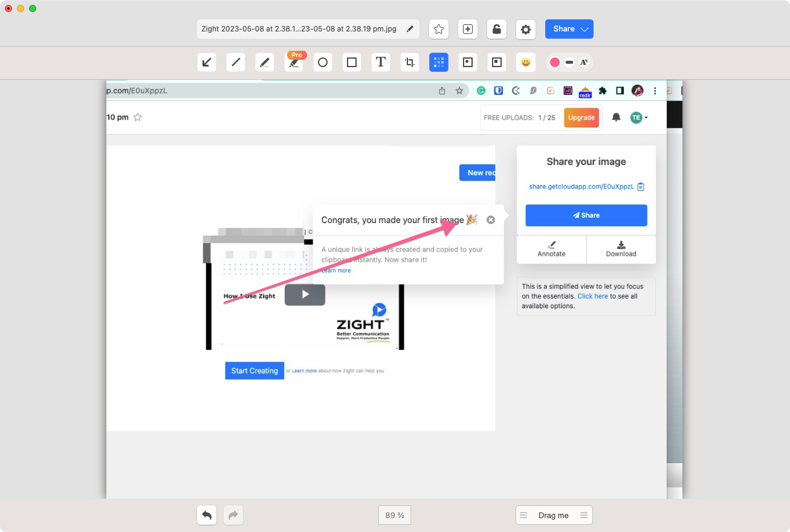Screen dimensions: 790x532
Task: Close the Congrats popup with X
Action: (x=491, y=220)
